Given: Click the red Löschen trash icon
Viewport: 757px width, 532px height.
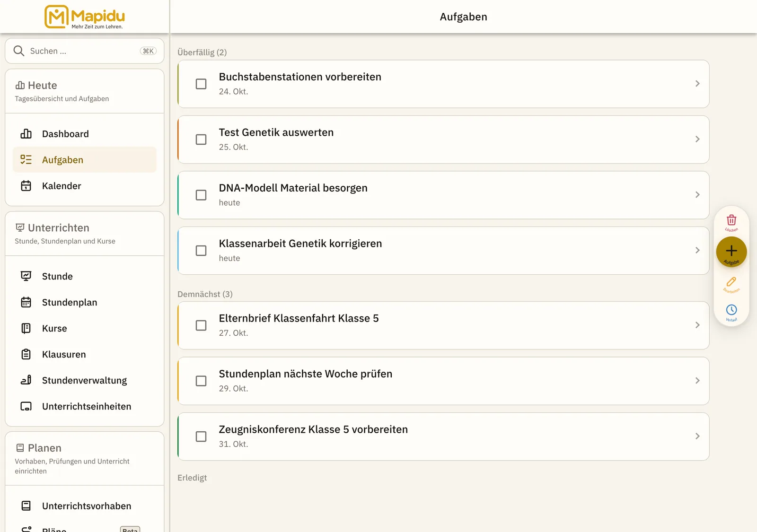Looking at the screenshot, I should 731,220.
